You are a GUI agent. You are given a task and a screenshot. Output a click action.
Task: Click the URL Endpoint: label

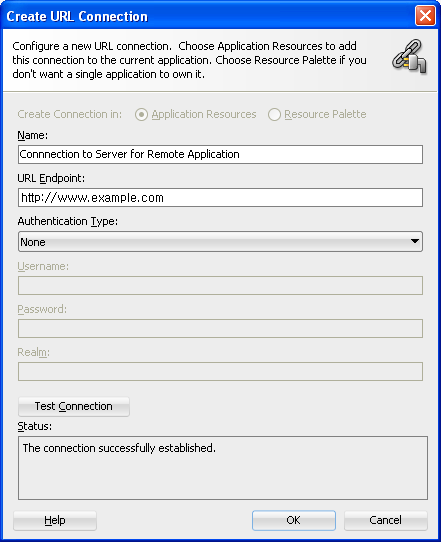(51, 178)
